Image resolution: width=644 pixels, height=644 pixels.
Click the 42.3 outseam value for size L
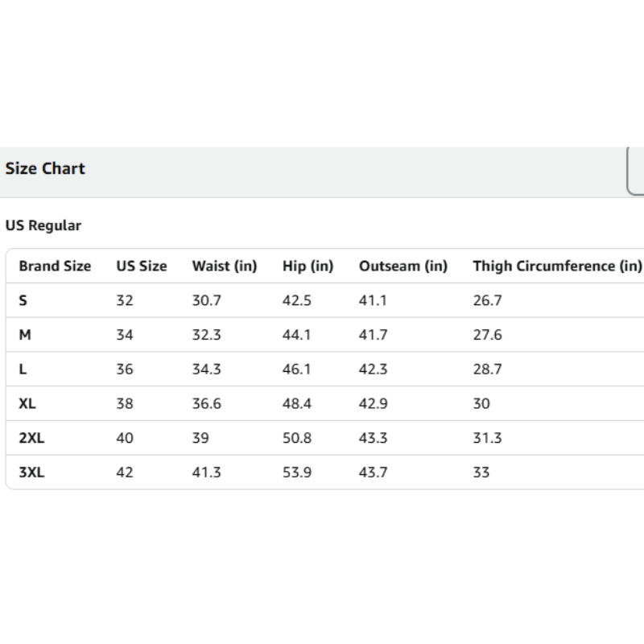tap(374, 369)
